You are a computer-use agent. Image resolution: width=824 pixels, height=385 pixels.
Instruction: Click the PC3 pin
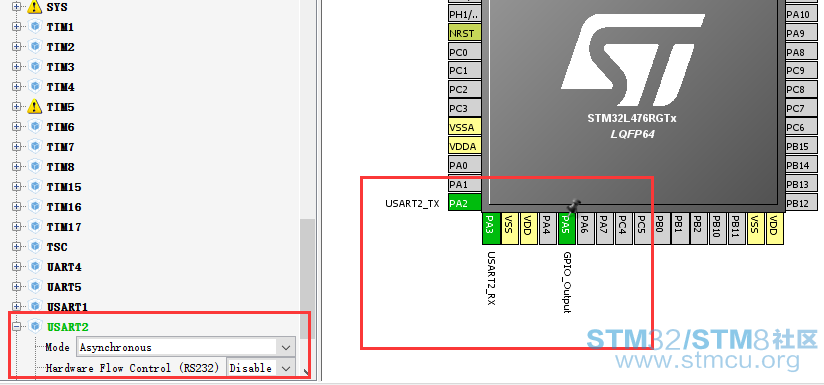click(465, 108)
